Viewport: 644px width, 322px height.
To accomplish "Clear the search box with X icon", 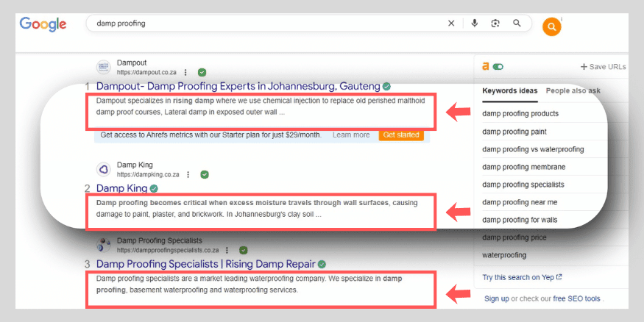I will tap(451, 24).
